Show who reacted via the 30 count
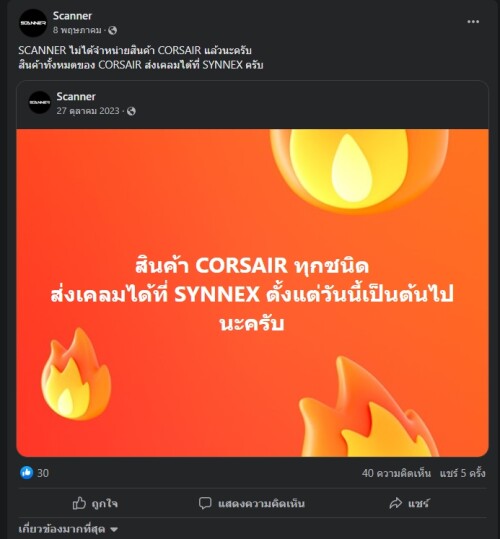This screenshot has height=539, width=500. (x=43, y=473)
